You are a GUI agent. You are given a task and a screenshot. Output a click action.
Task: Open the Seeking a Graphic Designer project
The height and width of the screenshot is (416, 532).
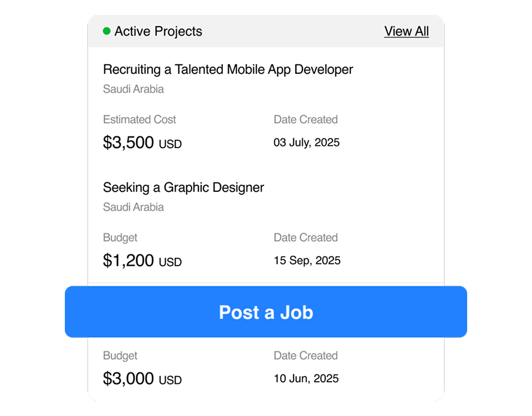[x=183, y=187]
